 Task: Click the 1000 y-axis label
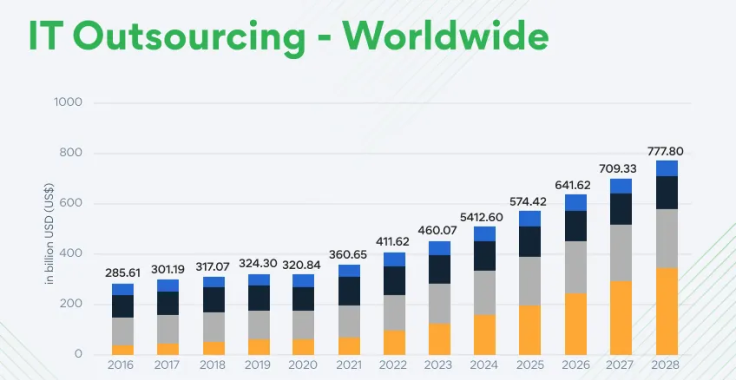click(x=68, y=102)
